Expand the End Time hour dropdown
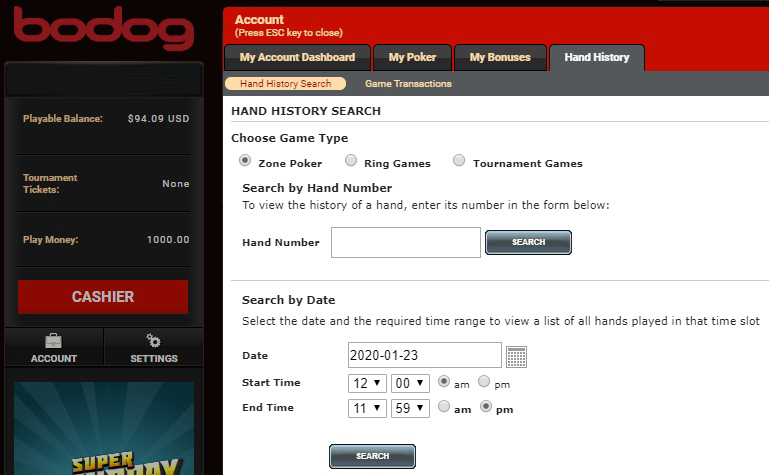 pyautogui.click(x=366, y=408)
